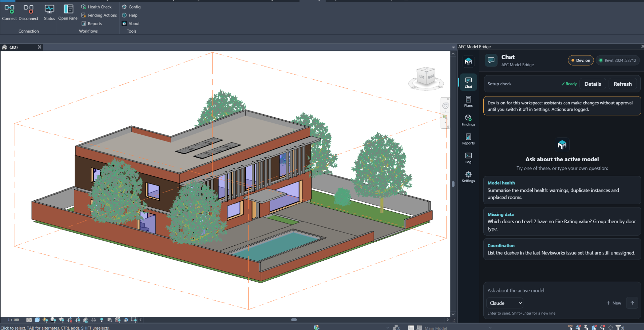Open the Status monitor icon
This screenshot has width=644, height=330.
click(x=49, y=9)
